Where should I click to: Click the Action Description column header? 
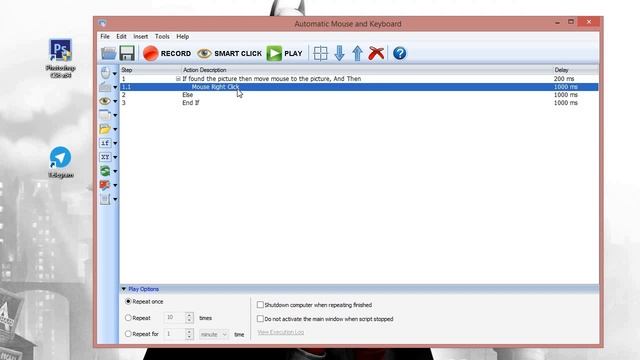367,70
